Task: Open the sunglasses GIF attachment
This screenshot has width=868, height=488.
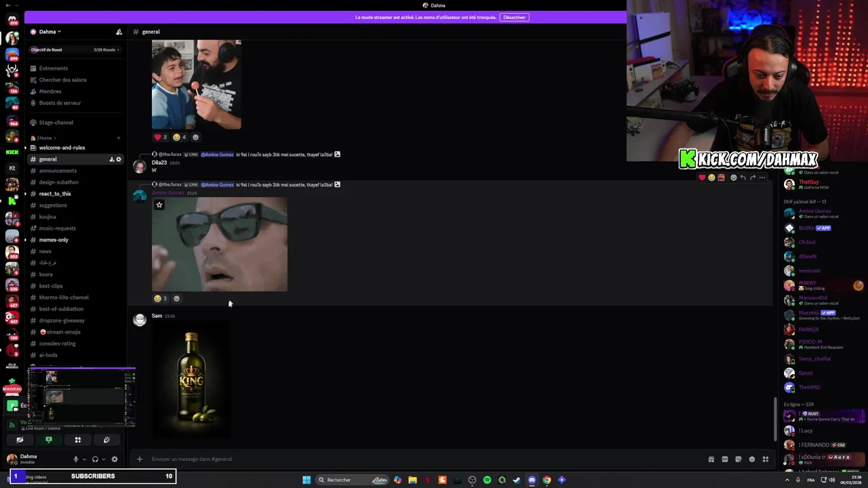Action: pyautogui.click(x=220, y=244)
